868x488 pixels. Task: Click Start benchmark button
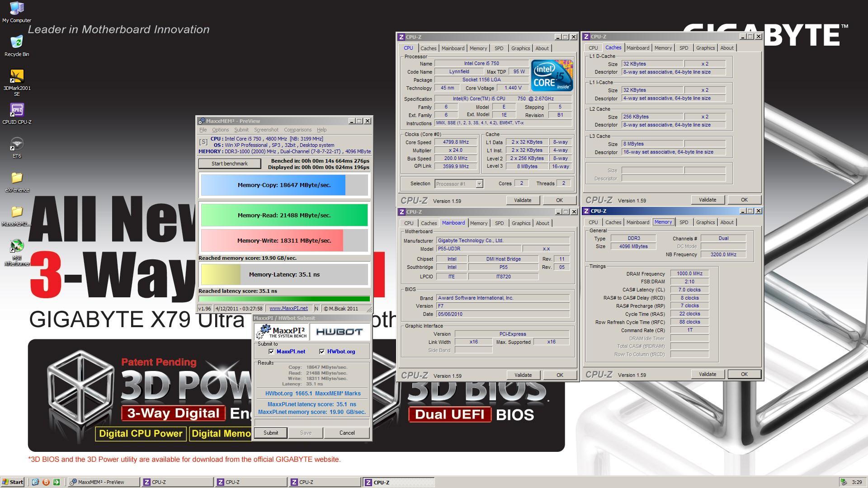click(230, 164)
